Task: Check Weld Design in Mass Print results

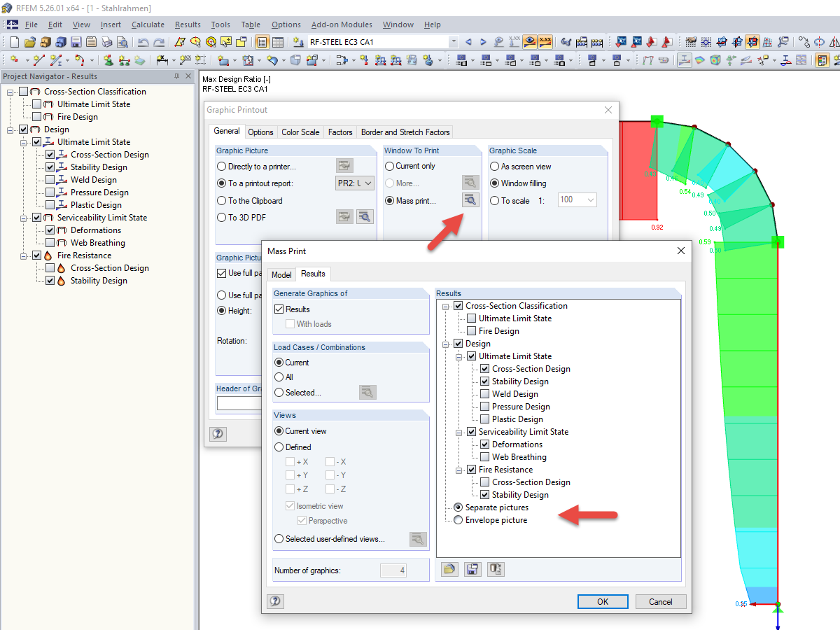Action: pyautogui.click(x=485, y=394)
